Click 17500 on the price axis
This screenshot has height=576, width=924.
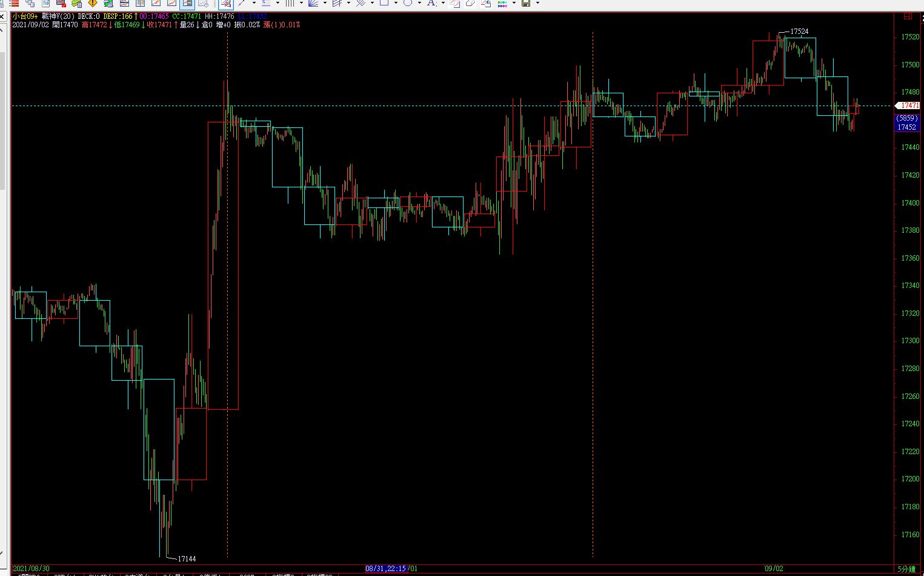pyautogui.click(x=910, y=65)
